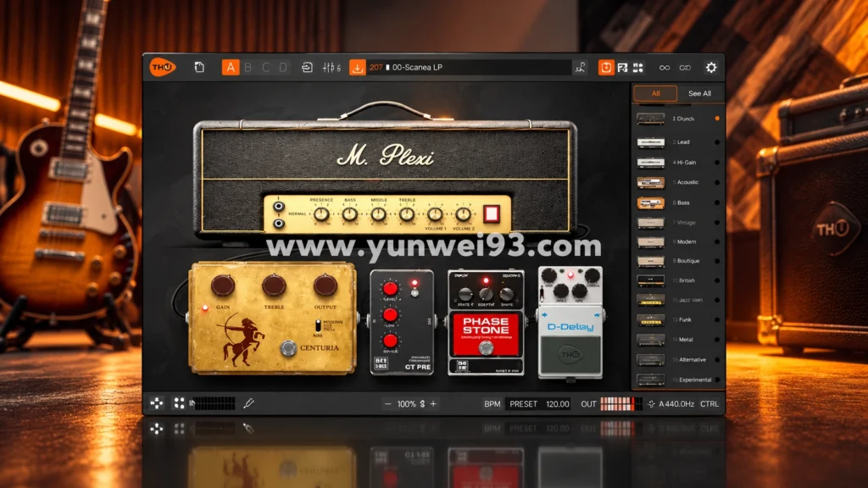
Task: Click the zoom in plus button
Action: pyautogui.click(x=433, y=404)
